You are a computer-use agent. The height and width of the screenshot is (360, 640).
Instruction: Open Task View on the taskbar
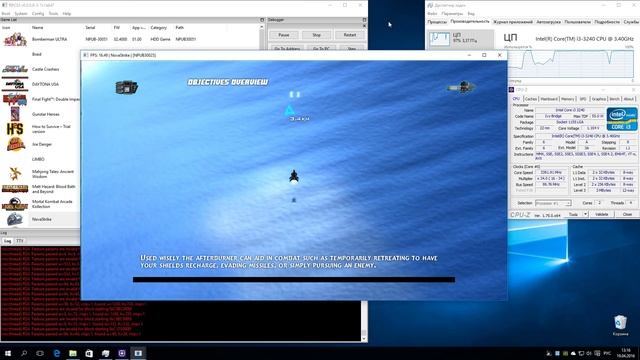point(40,353)
